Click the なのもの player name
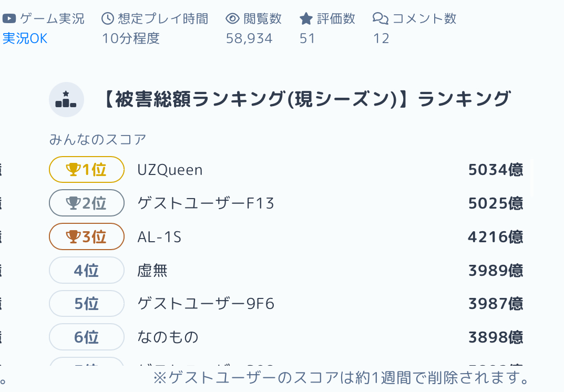Image resolution: width=564 pixels, height=392 pixels. (168, 337)
